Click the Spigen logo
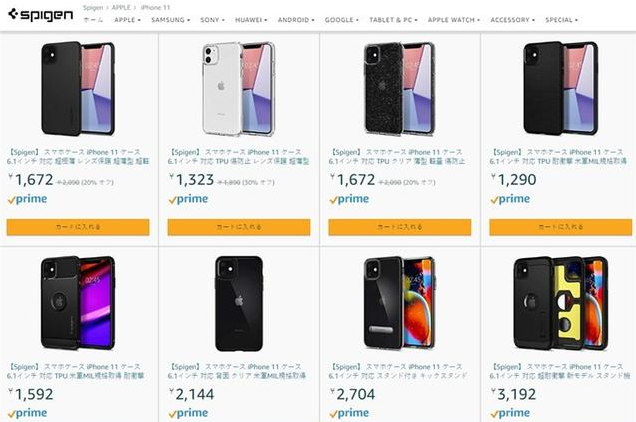The width and height of the screenshot is (636, 422). click(x=41, y=15)
